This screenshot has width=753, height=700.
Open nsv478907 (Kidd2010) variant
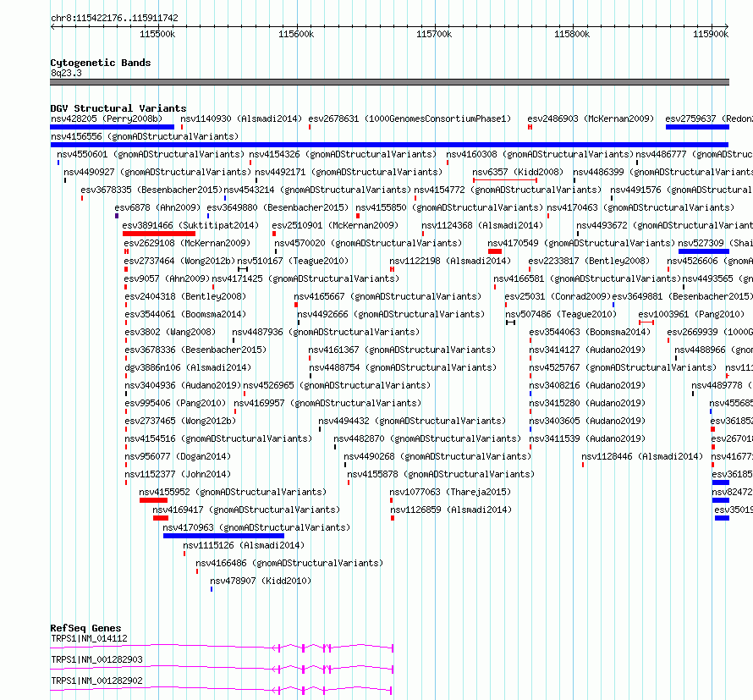click(x=261, y=581)
